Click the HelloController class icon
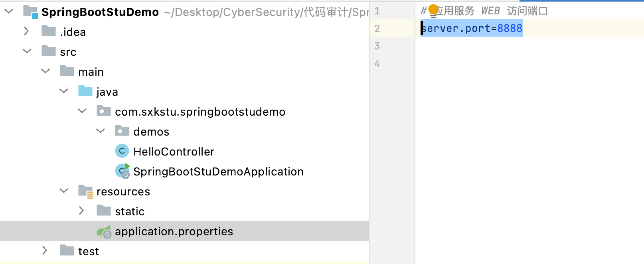Viewport: 644px width, 264px height. 122,151
